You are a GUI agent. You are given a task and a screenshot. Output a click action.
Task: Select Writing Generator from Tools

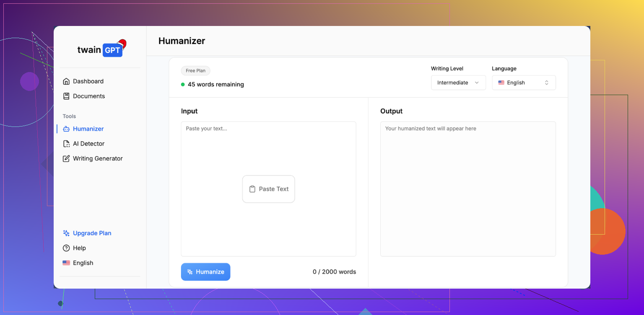98,159
